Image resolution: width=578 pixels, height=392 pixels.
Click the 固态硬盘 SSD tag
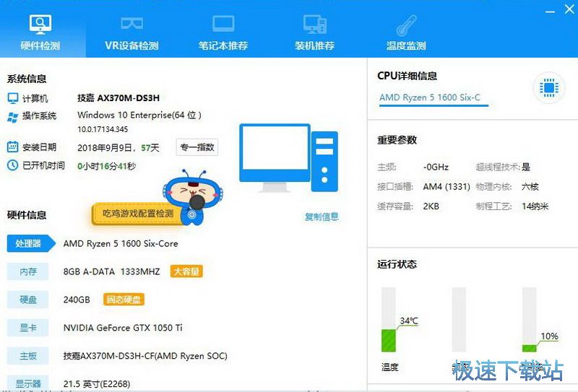(124, 300)
